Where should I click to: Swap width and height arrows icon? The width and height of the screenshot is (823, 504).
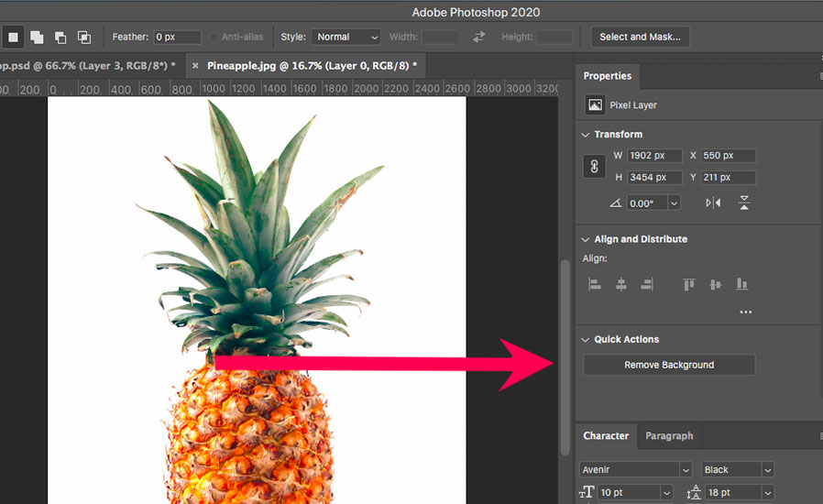click(x=478, y=37)
